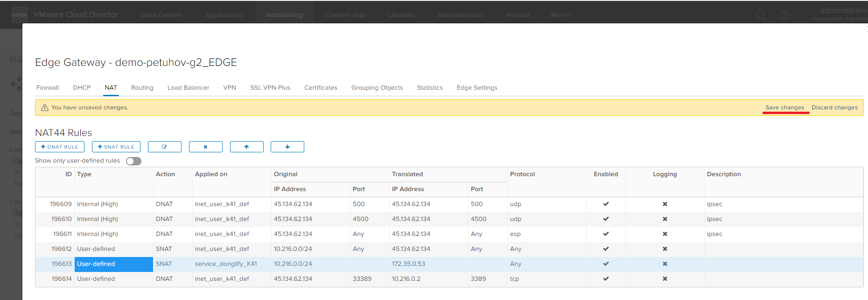Click the Protocol column header
Viewport: 868px width, 300px height.
[522, 174]
